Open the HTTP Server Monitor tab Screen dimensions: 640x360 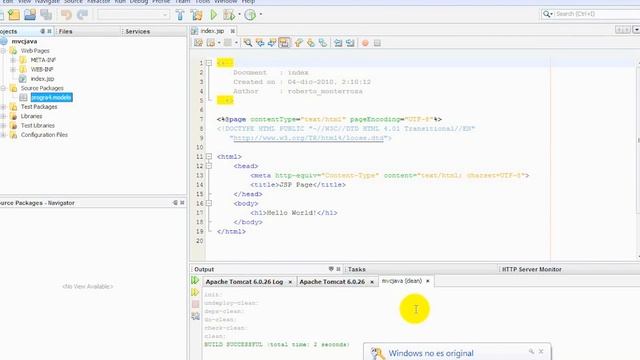pyautogui.click(x=531, y=269)
